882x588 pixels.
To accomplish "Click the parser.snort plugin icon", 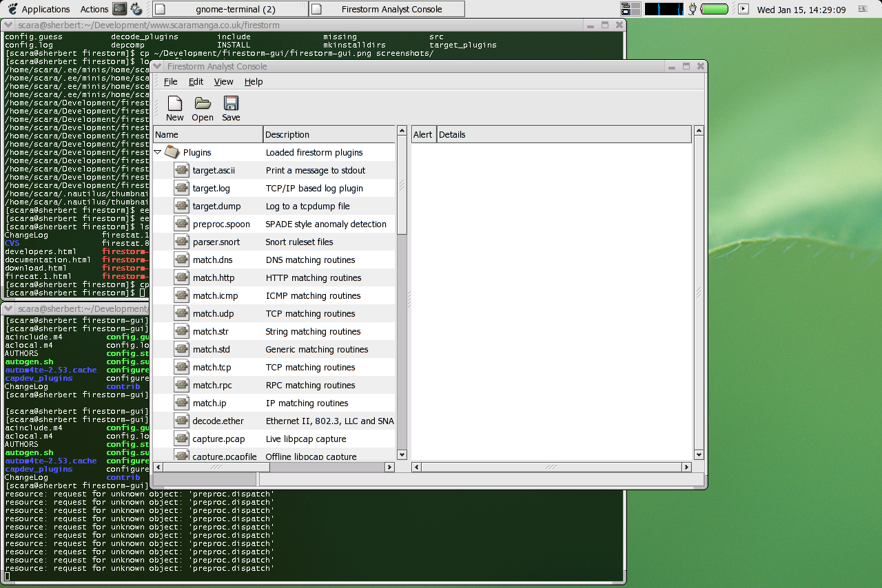I will tap(182, 242).
